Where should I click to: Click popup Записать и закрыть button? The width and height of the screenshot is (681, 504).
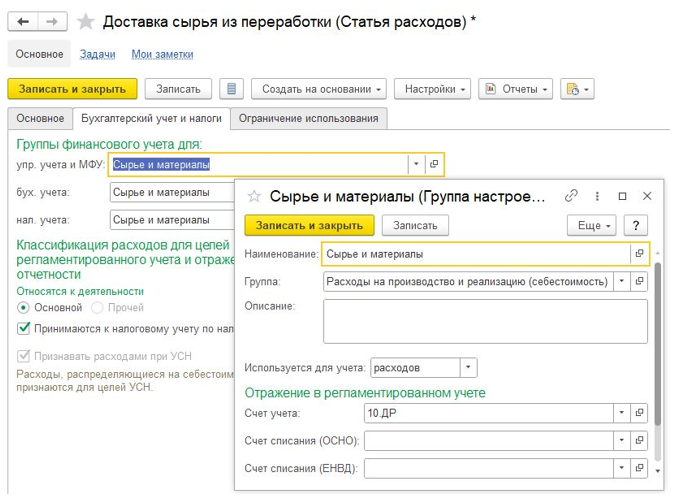point(309,225)
